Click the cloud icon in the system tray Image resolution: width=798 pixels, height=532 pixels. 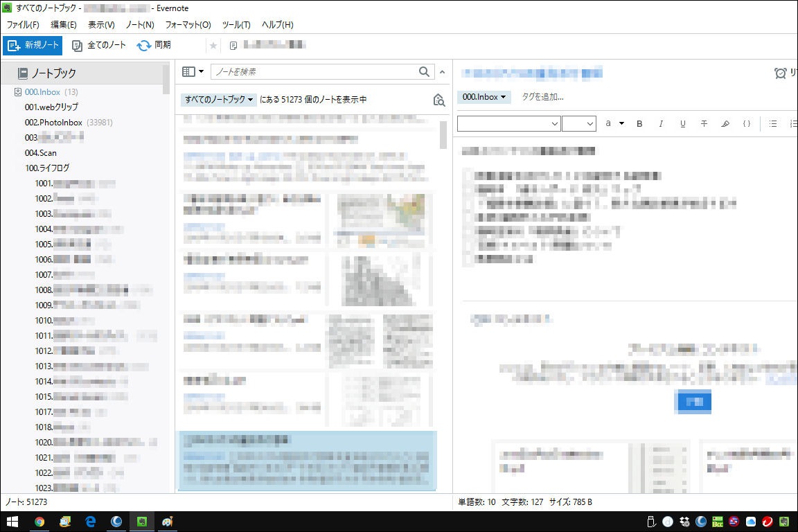pos(751,522)
